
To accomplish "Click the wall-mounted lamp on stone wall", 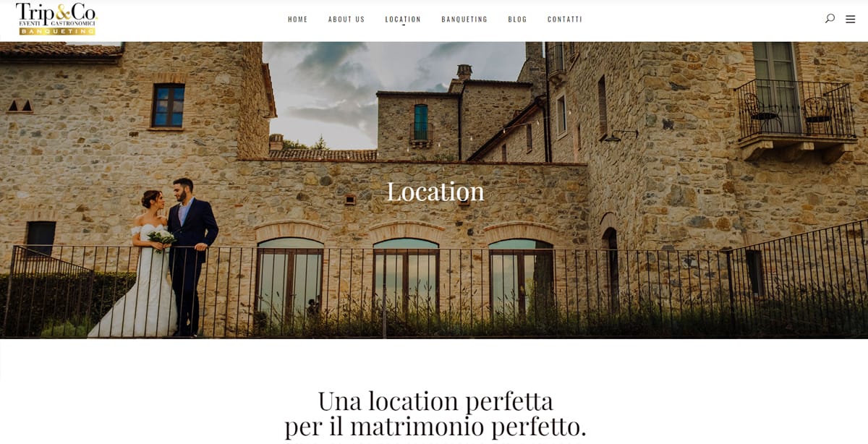I will click(619, 135).
